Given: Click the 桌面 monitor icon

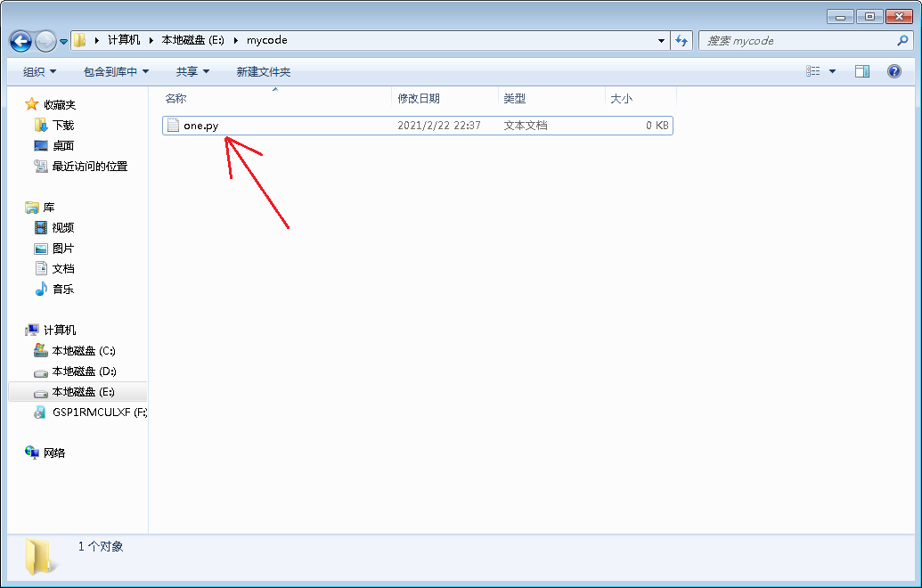Looking at the screenshot, I should [x=41, y=146].
